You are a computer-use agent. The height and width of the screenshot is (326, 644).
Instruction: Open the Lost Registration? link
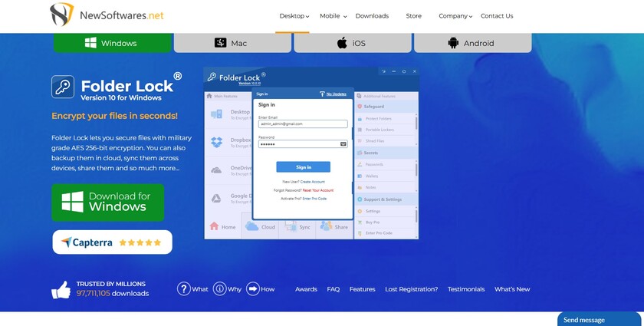pyautogui.click(x=411, y=289)
